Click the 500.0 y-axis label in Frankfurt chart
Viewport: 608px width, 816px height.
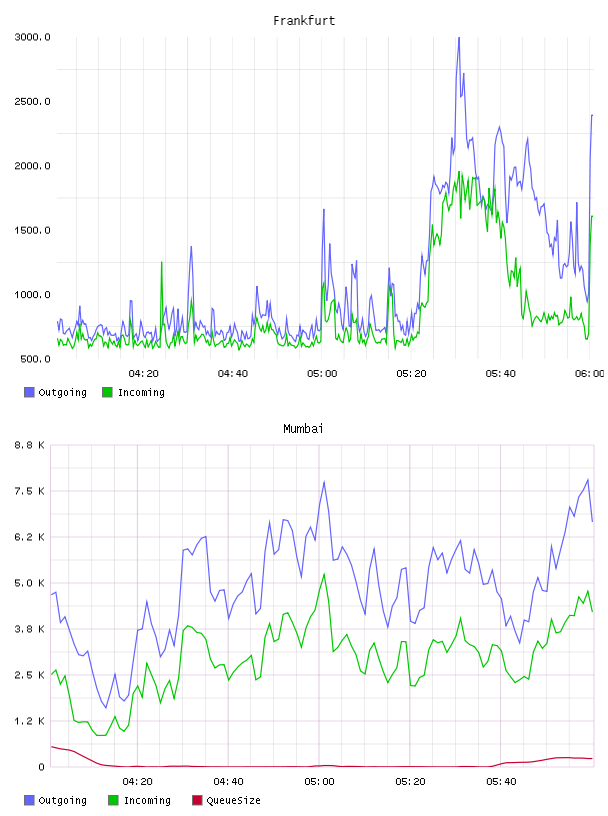tap(35, 359)
